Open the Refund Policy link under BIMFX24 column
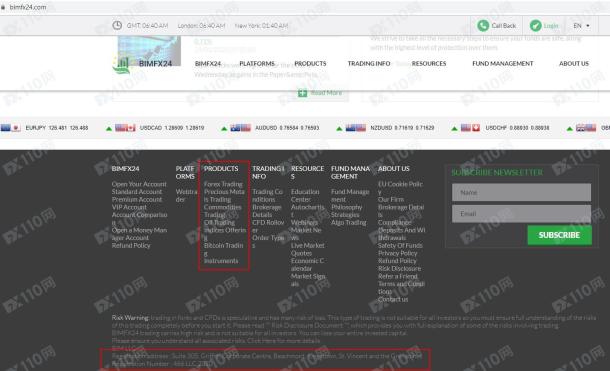Viewport: 610px width, 371px height. [131, 245]
